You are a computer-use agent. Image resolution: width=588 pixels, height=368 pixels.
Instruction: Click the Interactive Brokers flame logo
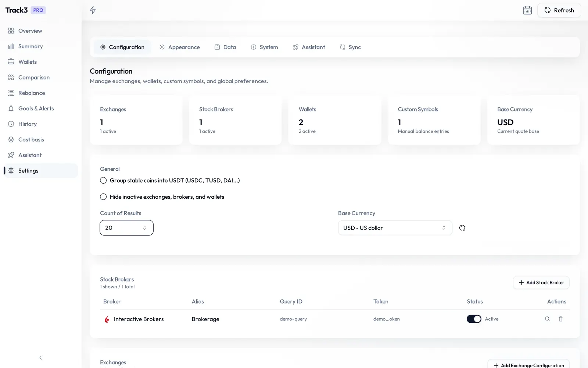coord(107,319)
